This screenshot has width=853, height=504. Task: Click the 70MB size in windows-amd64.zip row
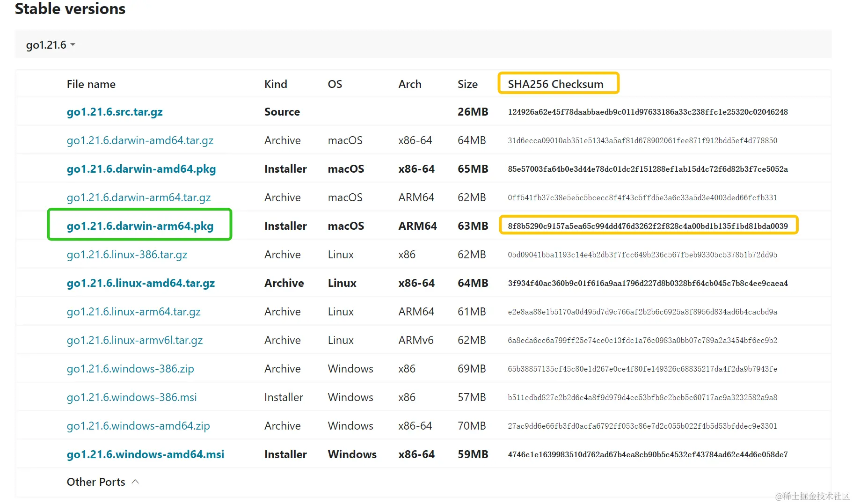(472, 426)
